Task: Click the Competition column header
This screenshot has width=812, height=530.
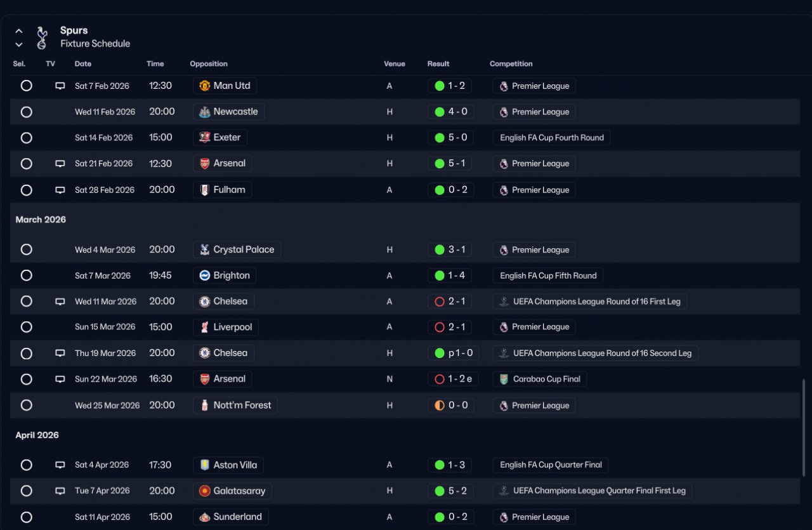Action: point(511,63)
